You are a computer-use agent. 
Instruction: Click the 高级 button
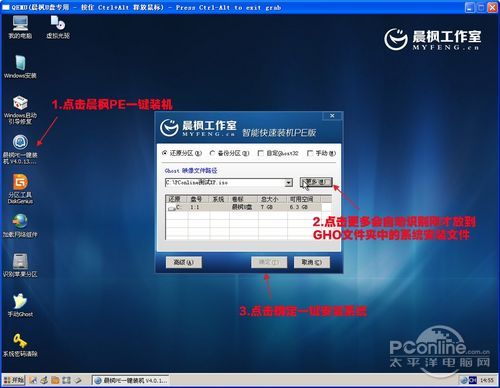(x=184, y=262)
